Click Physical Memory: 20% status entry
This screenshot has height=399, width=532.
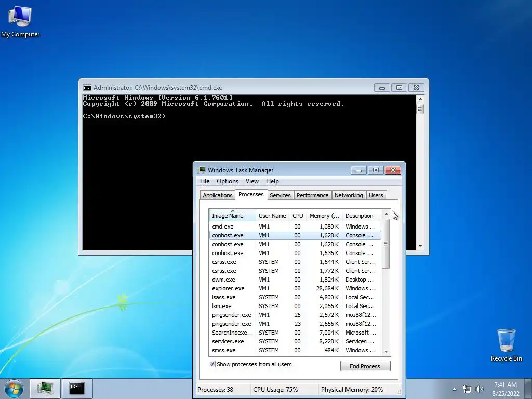tap(352, 390)
